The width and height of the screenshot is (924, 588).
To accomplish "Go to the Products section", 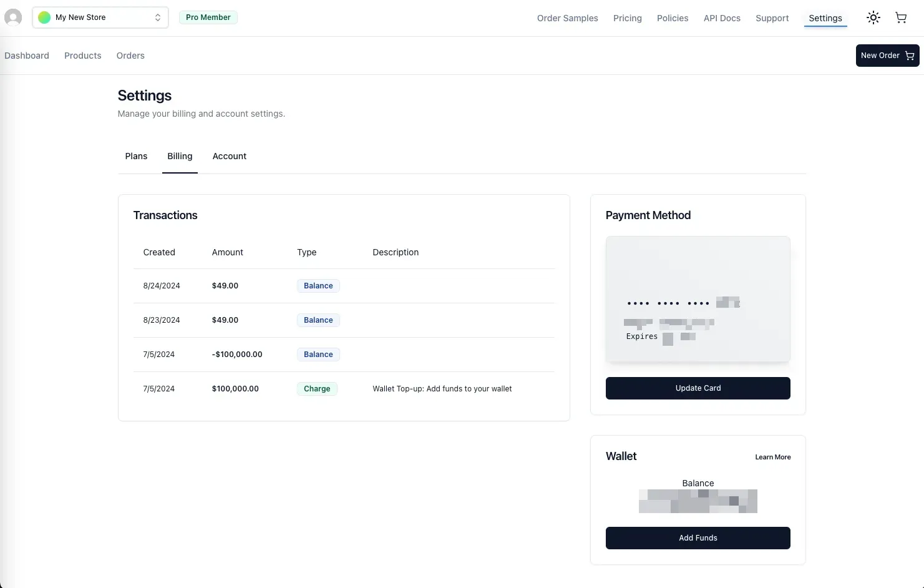I will click(82, 56).
